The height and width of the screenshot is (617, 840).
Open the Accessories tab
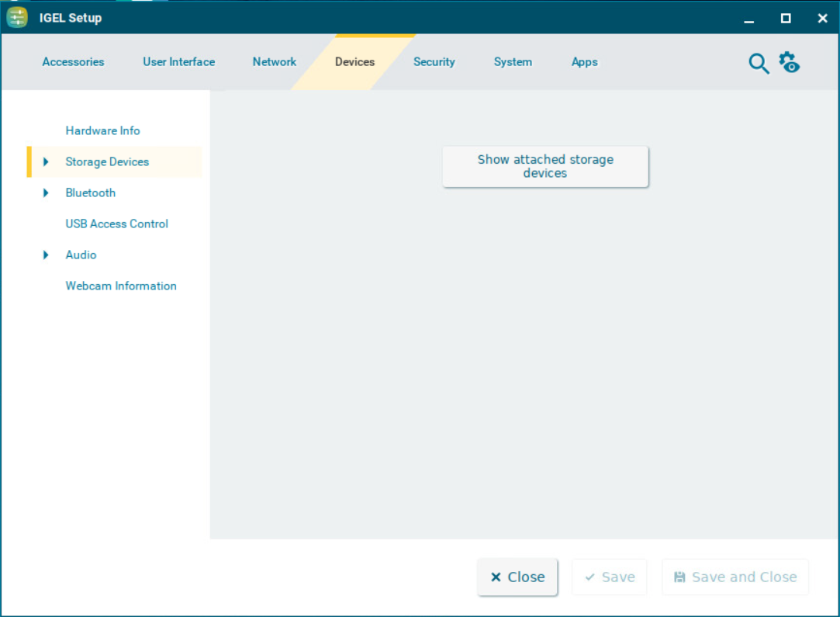click(73, 62)
